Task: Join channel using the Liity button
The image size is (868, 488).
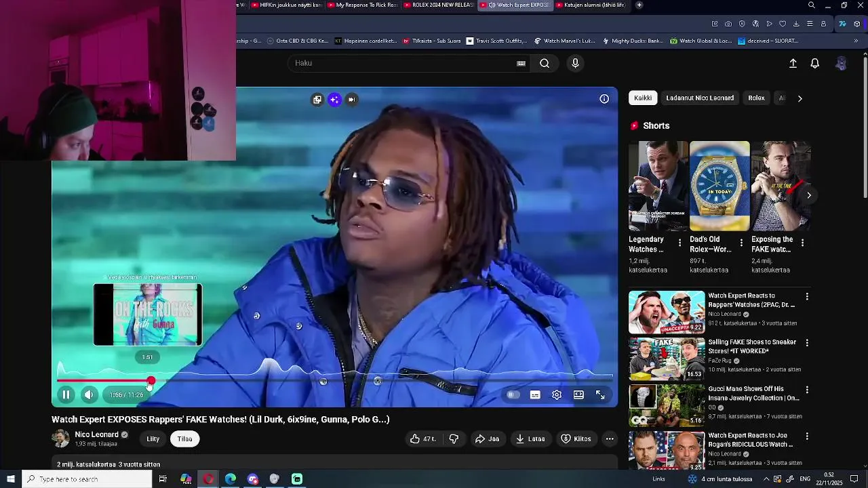Action: coord(153,439)
